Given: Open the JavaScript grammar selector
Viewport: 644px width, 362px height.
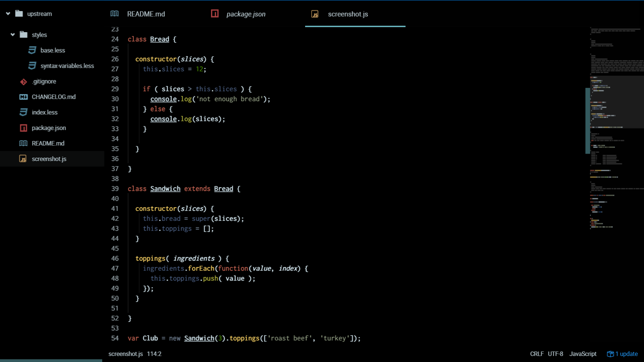Looking at the screenshot, I should [x=583, y=354].
